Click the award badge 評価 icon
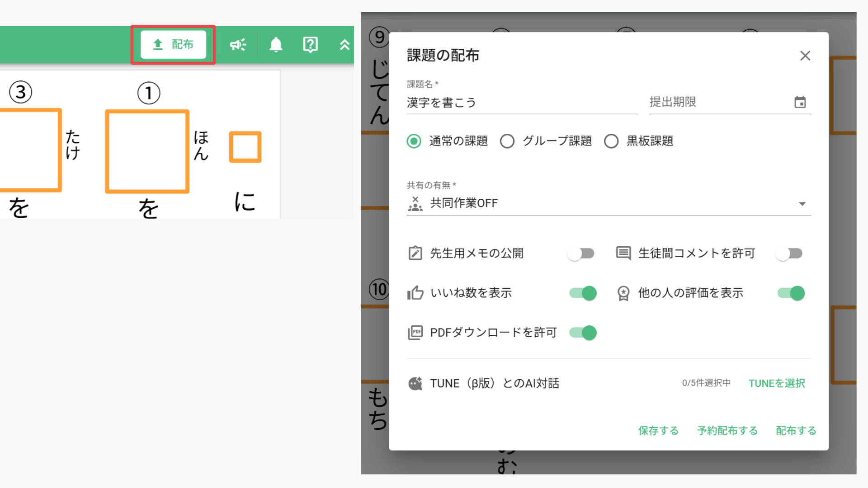Viewport: 868px width, 488px height. click(623, 293)
